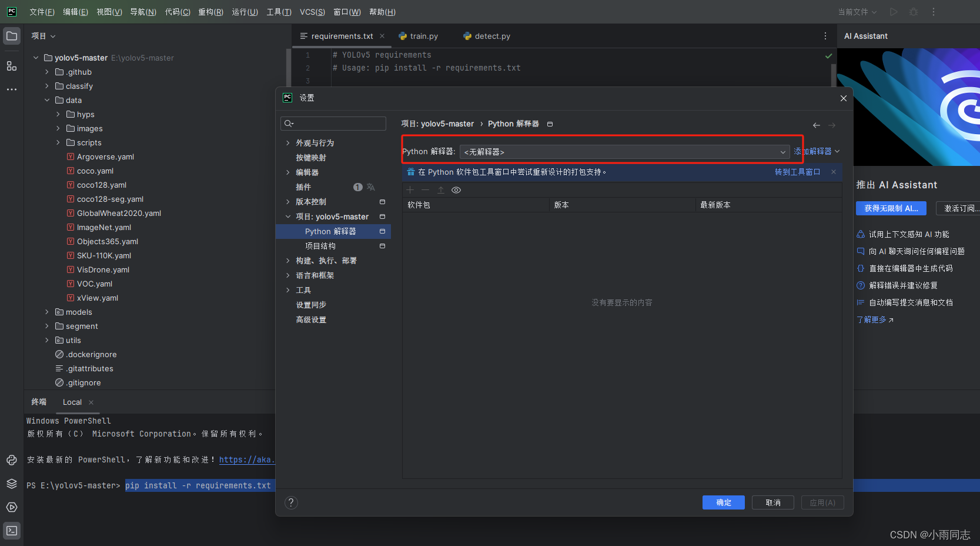Screen dimensions: 980x546
Task: Click the install package plus icon
Action: [x=410, y=189]
